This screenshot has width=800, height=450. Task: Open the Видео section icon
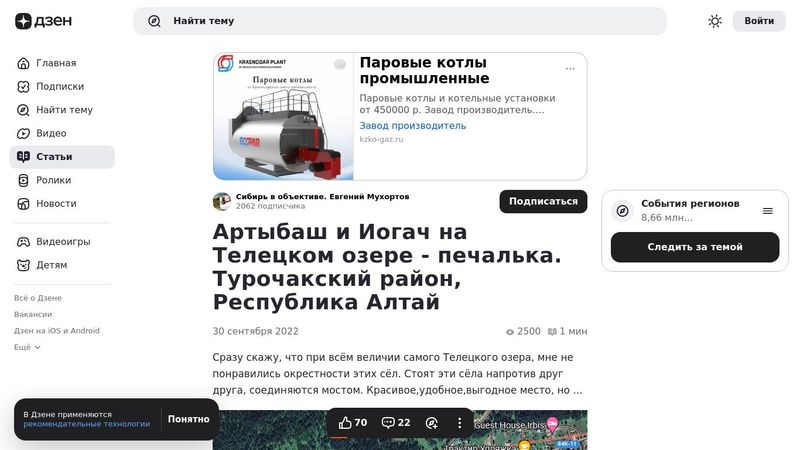[x=23, y=134]
